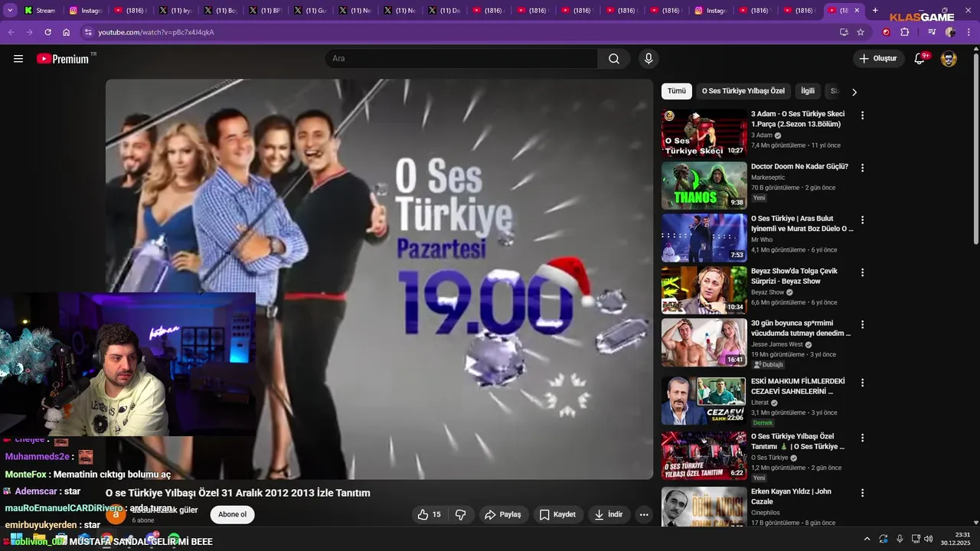
Task: Open 30 gün boyunca video thumbnail
Action: (704, 342)
